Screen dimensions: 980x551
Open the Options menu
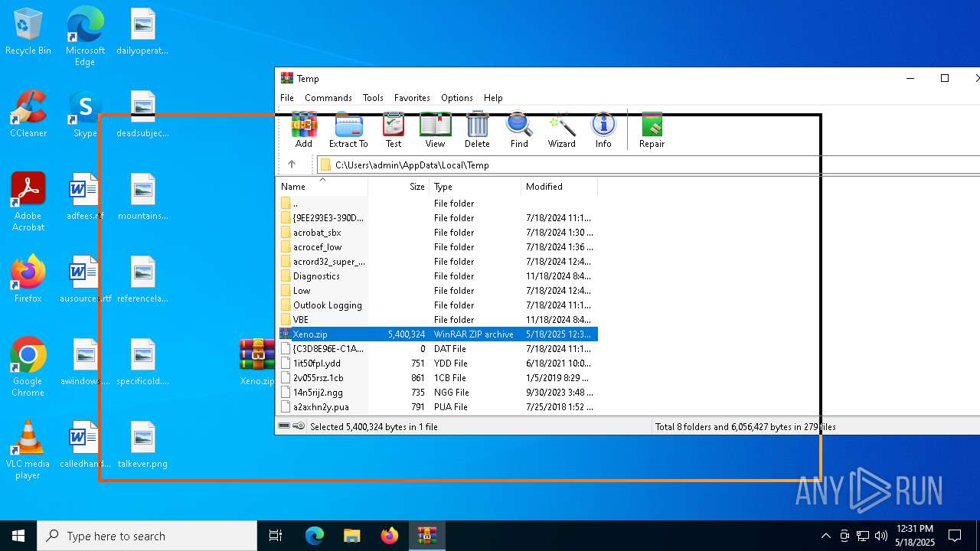click(x=457, y=98)
